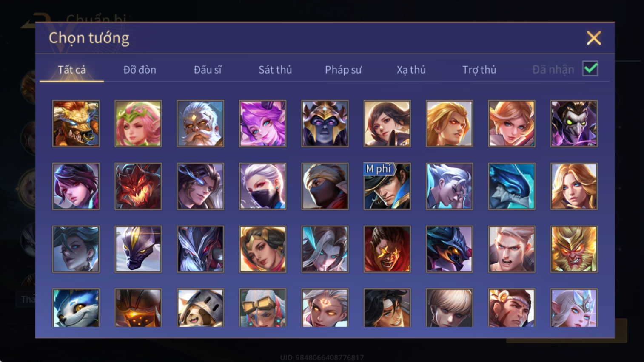The image size is (644, 362).
Task: Select the hero tagged 'M phí'
Action: tap(387, 186)
